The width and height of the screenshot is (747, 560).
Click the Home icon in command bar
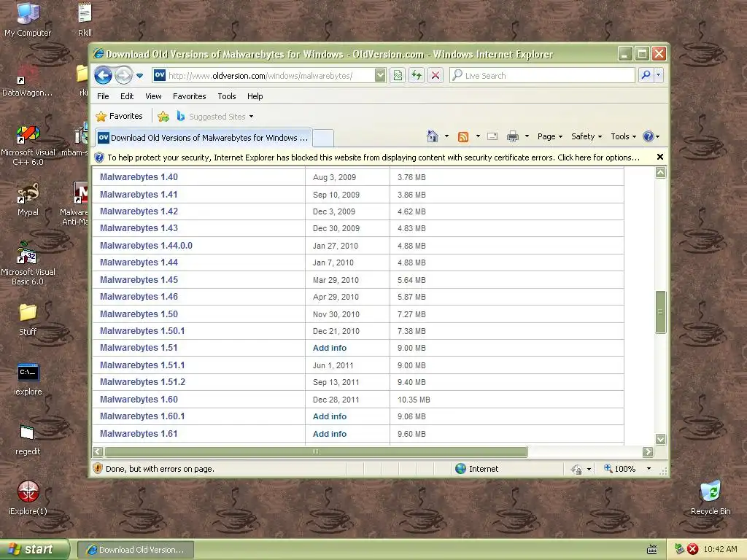432,136
